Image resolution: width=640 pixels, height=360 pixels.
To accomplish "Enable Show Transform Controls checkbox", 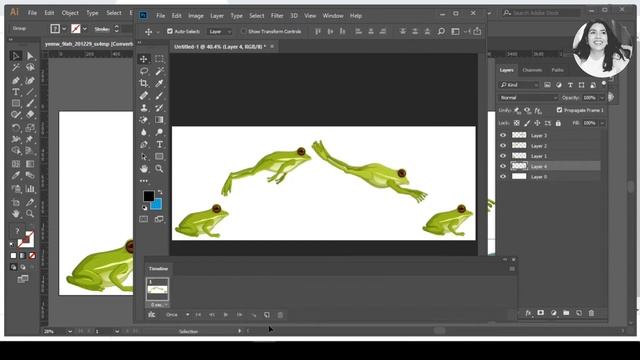I will [x=243, y=31].
